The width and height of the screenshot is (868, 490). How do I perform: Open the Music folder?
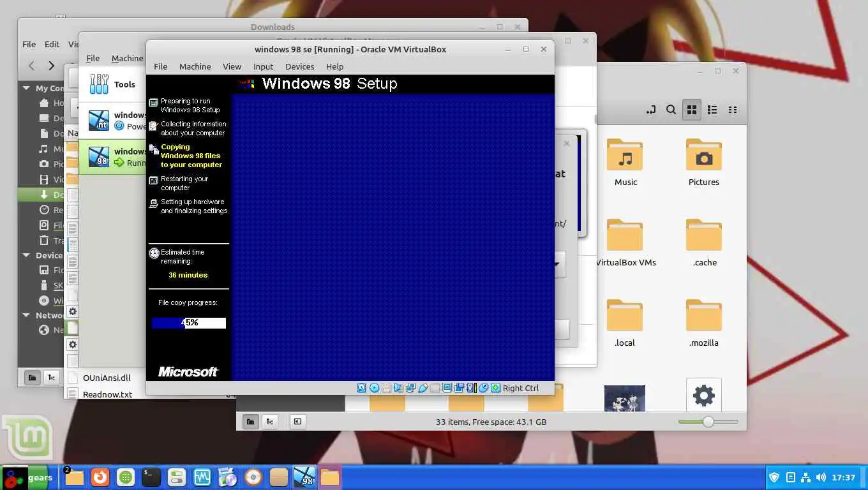tap(625, 162)
